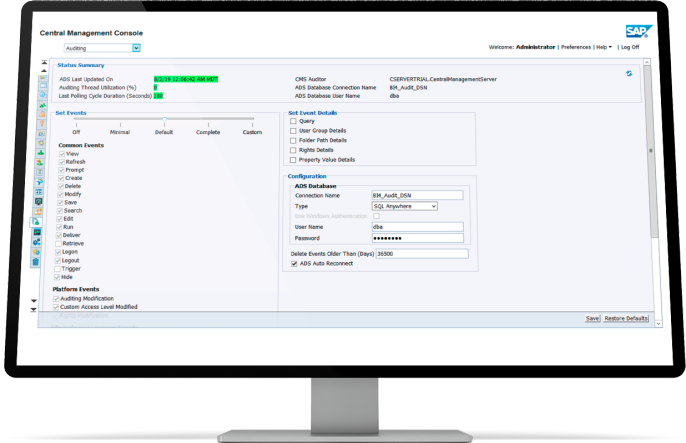This screenshot has width=686, height=443.
Task: Click the User Name input field
Action: [417, 227]
